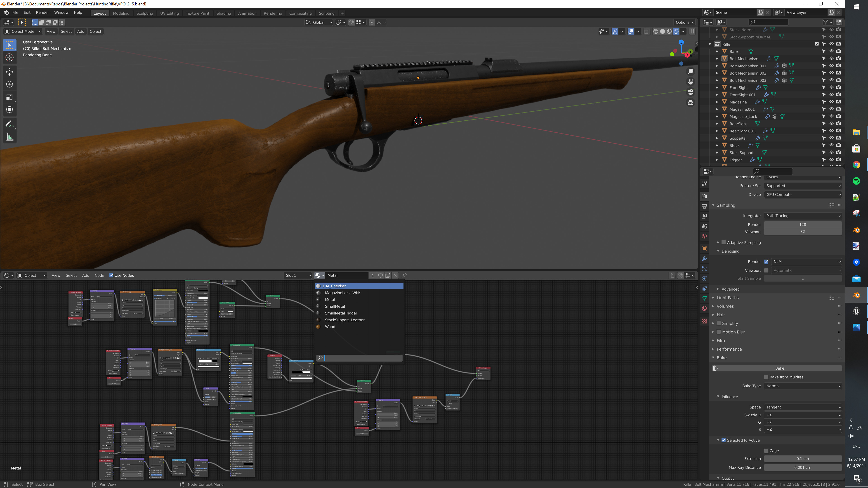Enable the Adaptive Sampling checkbox
This screenshot has height=488, width=868.
coord(723,242)
